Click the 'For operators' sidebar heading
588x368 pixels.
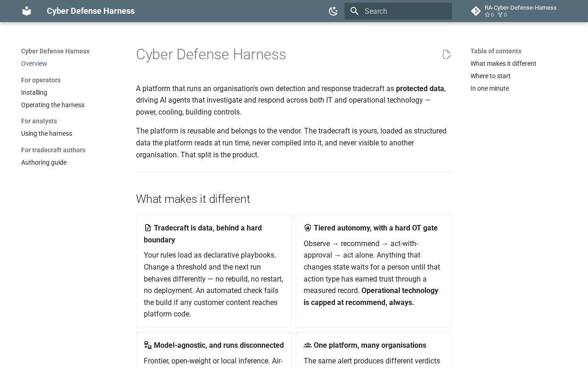(41, 80)
